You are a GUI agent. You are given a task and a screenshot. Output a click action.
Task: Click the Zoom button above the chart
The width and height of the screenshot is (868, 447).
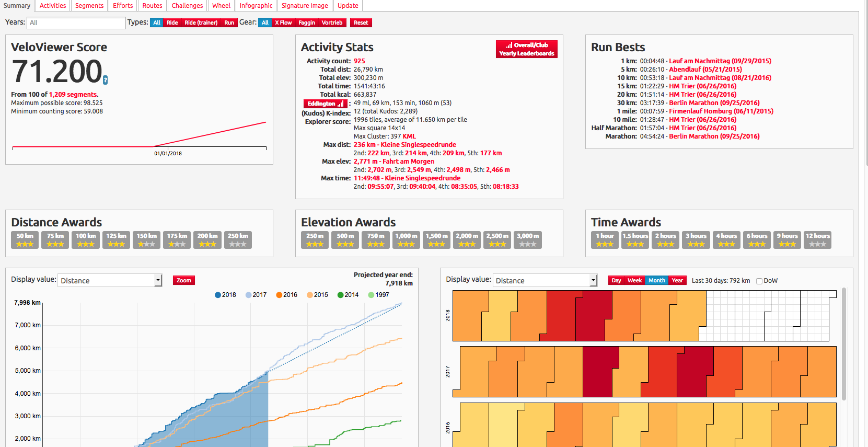(184, 280)
